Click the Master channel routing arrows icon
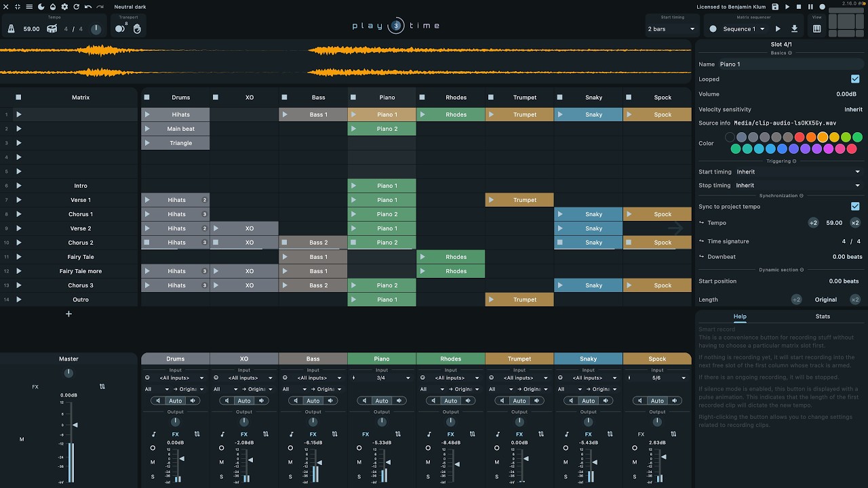This screenshot has height=488, width=868. (102, 386)
